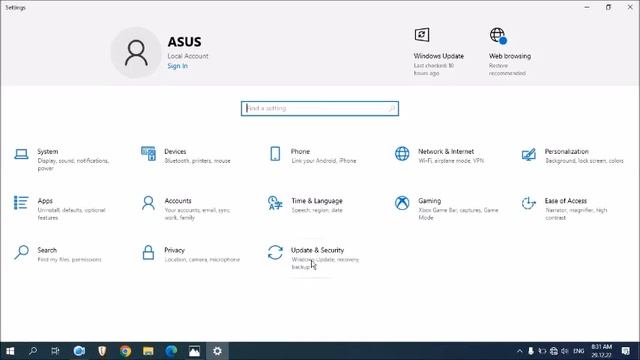Click the microphone tray icon
Viewport: 640px width, 360px height.
531,351
